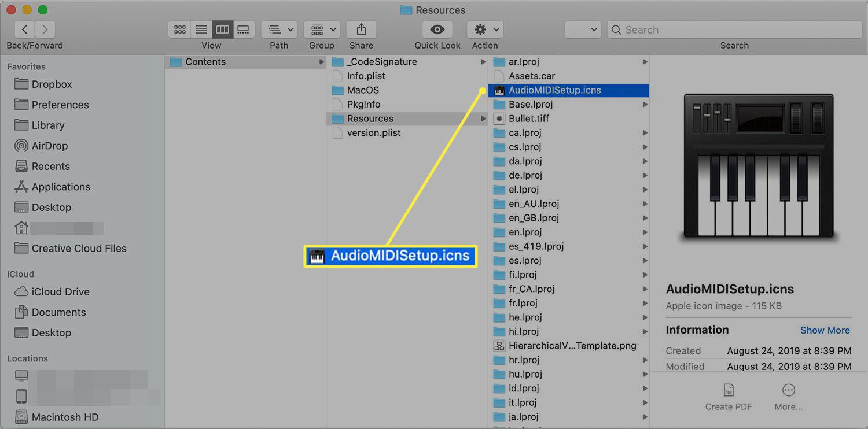Select the Assets.car file

(569, 76)
